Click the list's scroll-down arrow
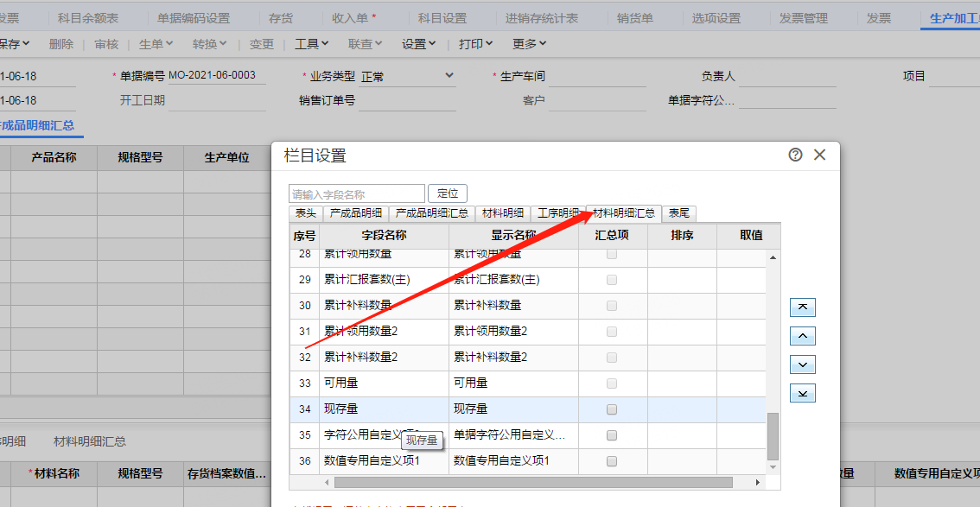This screenshot has height=507, width=980. click(773, 466)
